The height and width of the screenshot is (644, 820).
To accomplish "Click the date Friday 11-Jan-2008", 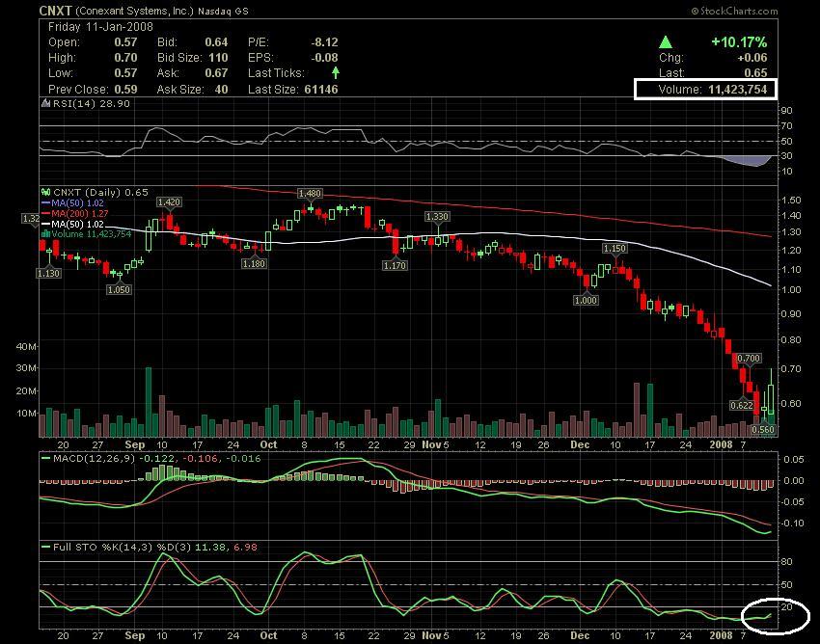I will [100, 27].
